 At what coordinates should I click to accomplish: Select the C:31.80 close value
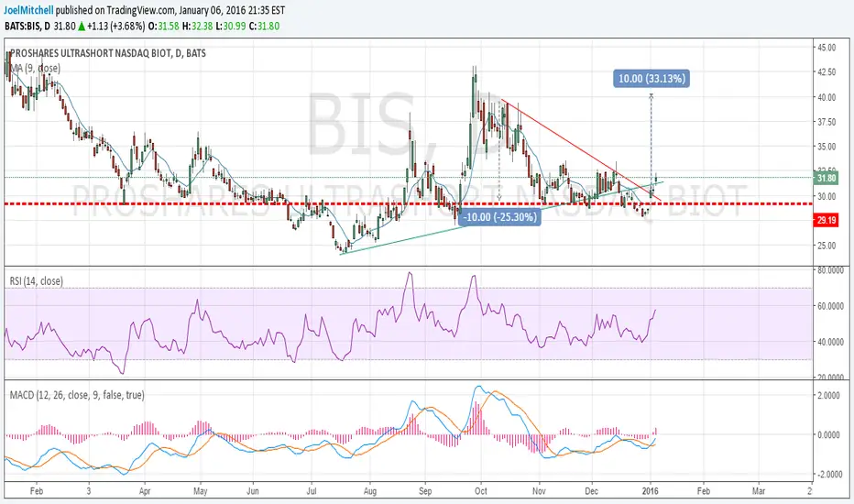pyautogui.click(x=264, y=26)
